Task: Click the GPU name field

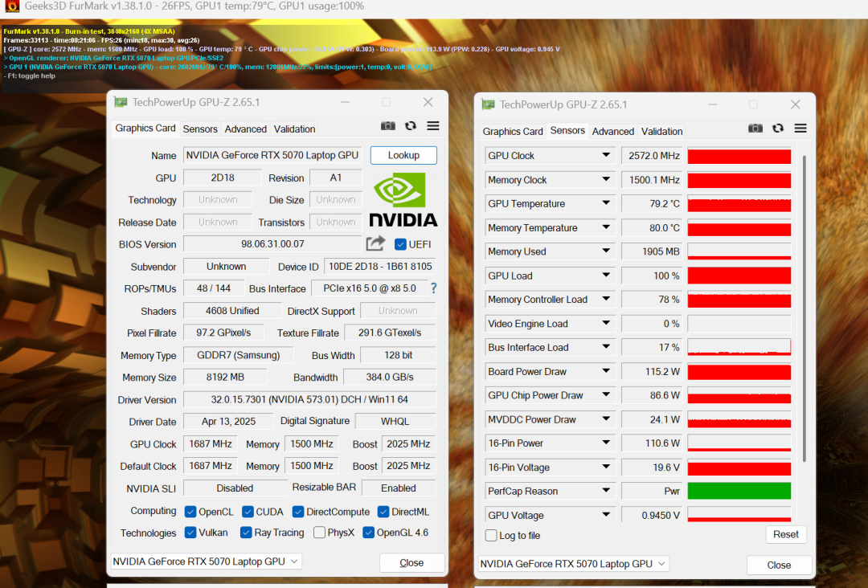Action: (x=272, y=156)
